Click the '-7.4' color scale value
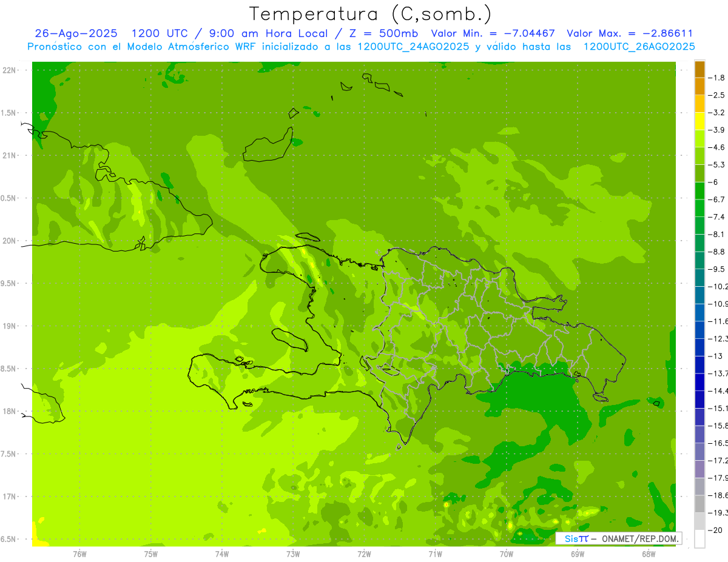 pyautogui.click(x=716, y=216)
